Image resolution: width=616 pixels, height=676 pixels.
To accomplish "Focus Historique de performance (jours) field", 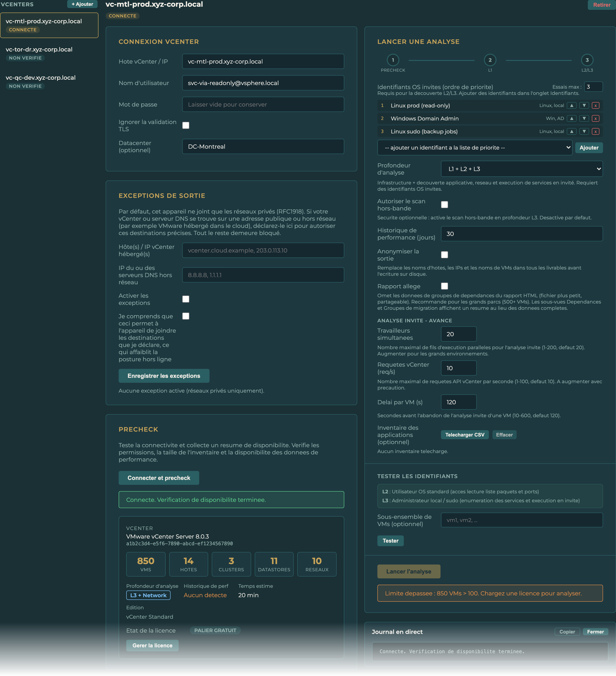I will coord(522,234).
